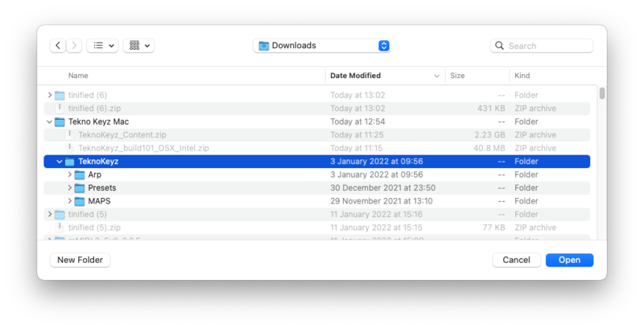644x329 pixels.
Task: Select the TeknoKeyz folder name
Action: point(98,162)
